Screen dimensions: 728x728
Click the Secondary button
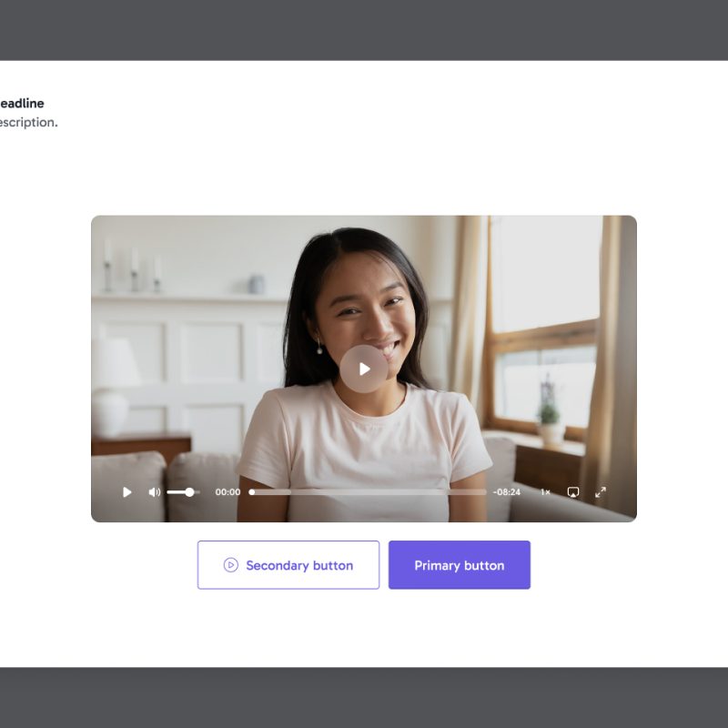click(x=288, y=565)
